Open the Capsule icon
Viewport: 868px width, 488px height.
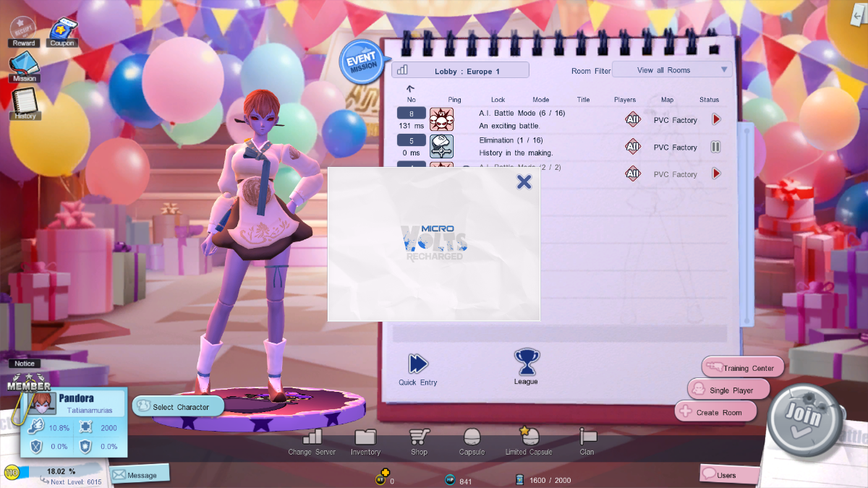(x=472, y=437)
